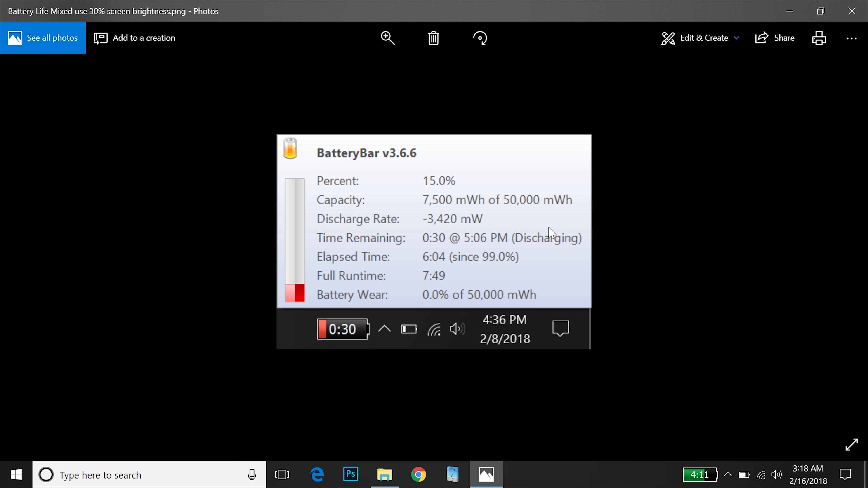
Task: Open the three-dot more options menu
Action: 851,38
